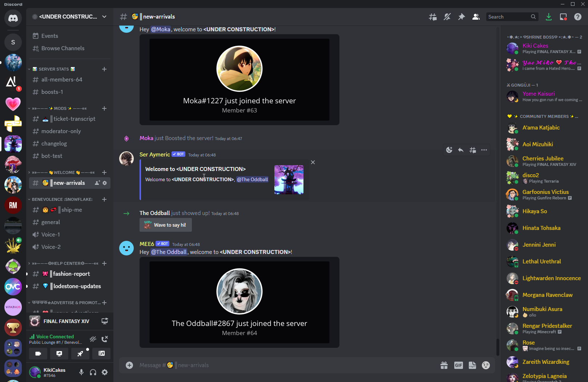Open the lodestone-updates channel
The height and width of the screenshot is (382, 588).
(x=69, y=286)
